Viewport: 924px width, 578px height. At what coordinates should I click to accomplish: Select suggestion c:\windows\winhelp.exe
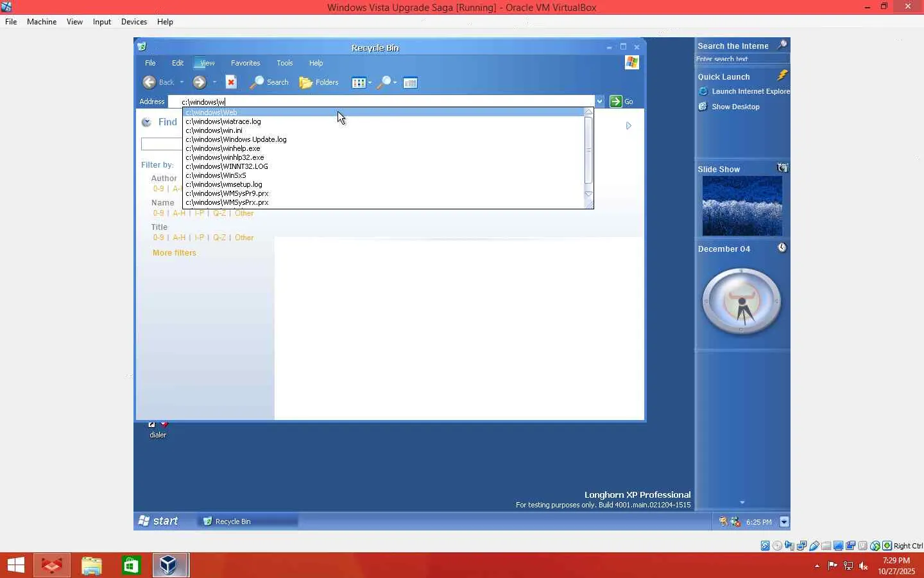[x=384, y=148]
